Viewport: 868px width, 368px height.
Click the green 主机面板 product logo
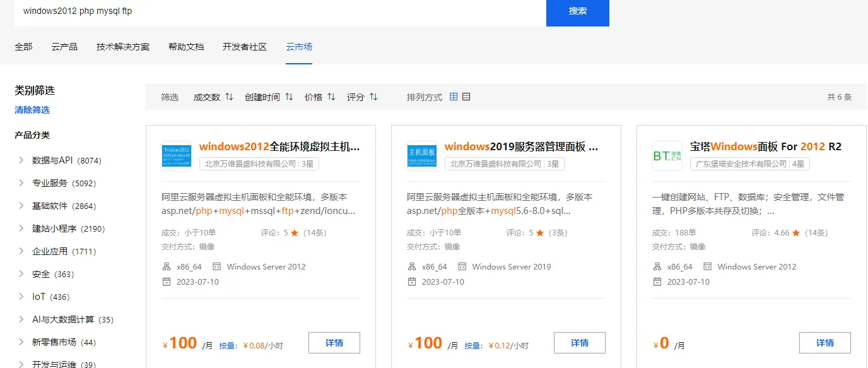[421, 156]
